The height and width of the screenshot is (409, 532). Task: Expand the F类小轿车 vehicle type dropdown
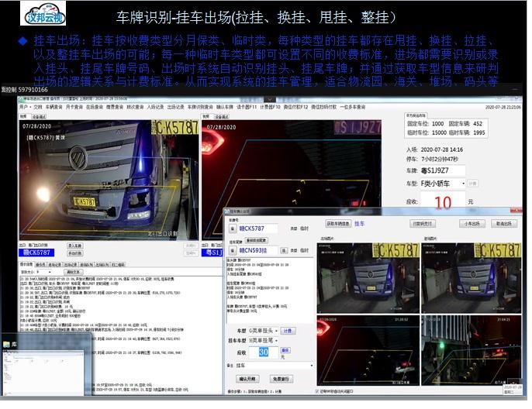click(462, 184)
